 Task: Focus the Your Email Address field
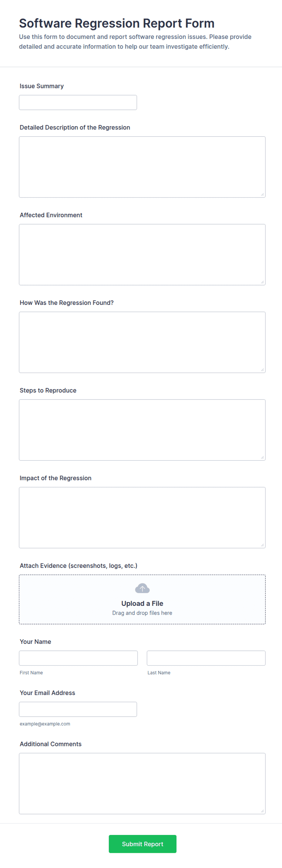pos(78,709)
